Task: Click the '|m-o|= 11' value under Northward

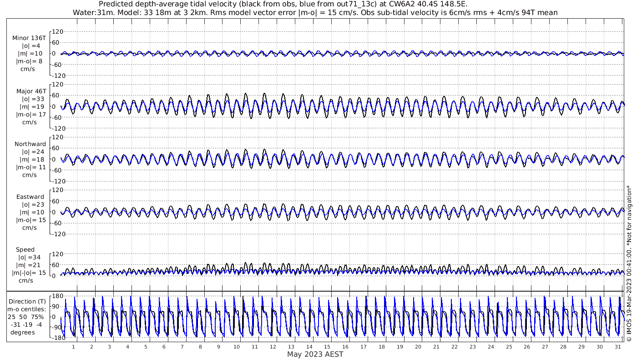Action: click(x=31, y=167)
